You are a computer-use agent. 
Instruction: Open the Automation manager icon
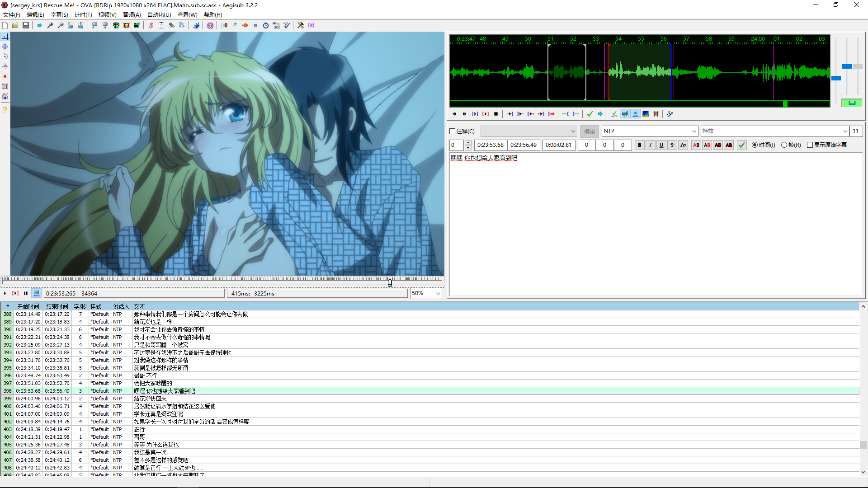196,25
